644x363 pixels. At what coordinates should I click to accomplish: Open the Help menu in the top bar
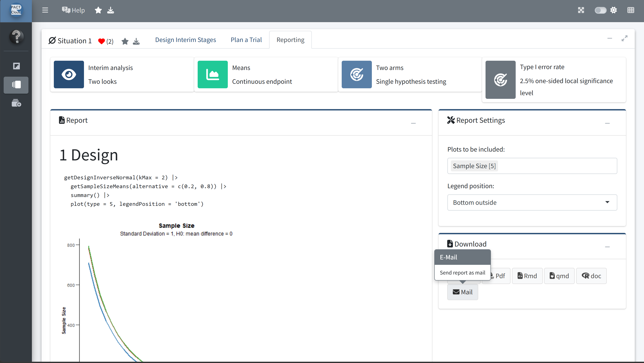click(73, 10)
